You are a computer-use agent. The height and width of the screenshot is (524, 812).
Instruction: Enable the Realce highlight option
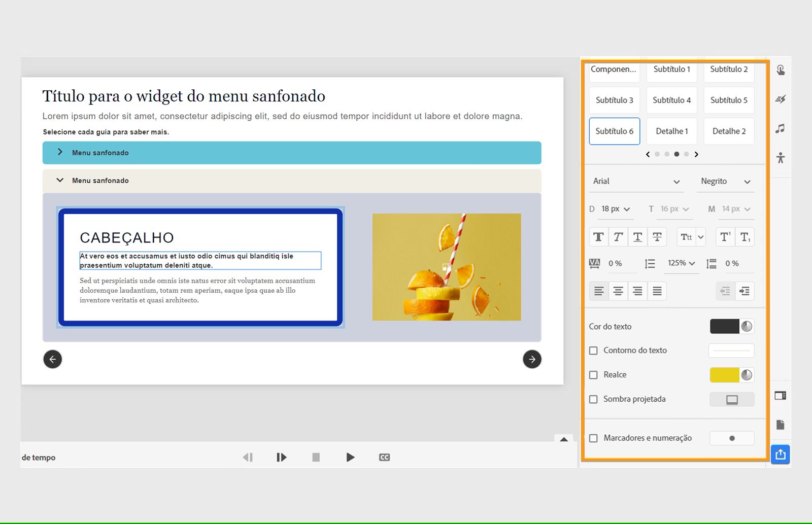[x=593, y=374]
